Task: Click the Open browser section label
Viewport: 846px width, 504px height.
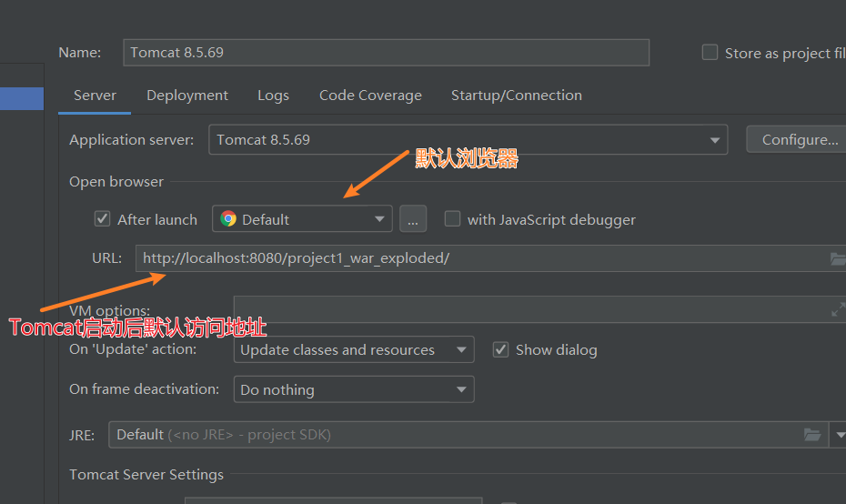Action: 116,182
